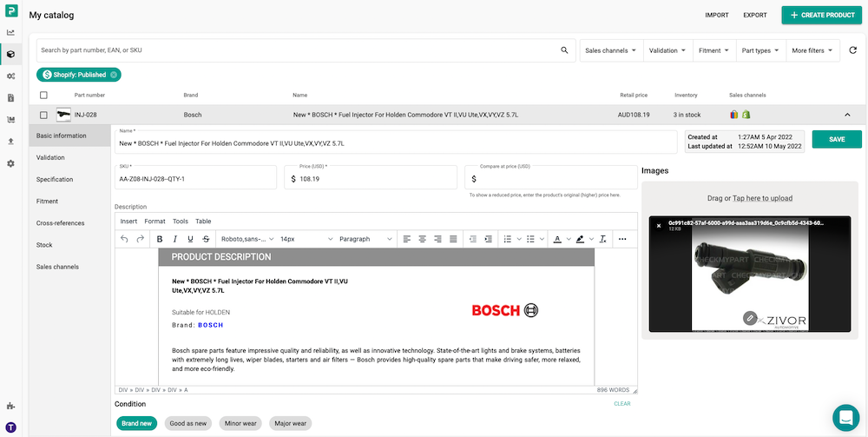This screenshot has width=868, height=437.
Task: Open the Part types filter dropdown
Action: point(760,50)
